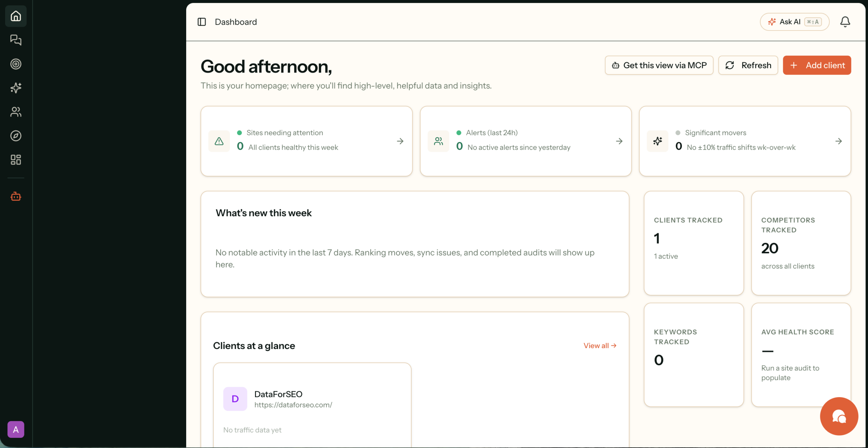Click the https://dataforseo.com/ URL

click(293, 405)
